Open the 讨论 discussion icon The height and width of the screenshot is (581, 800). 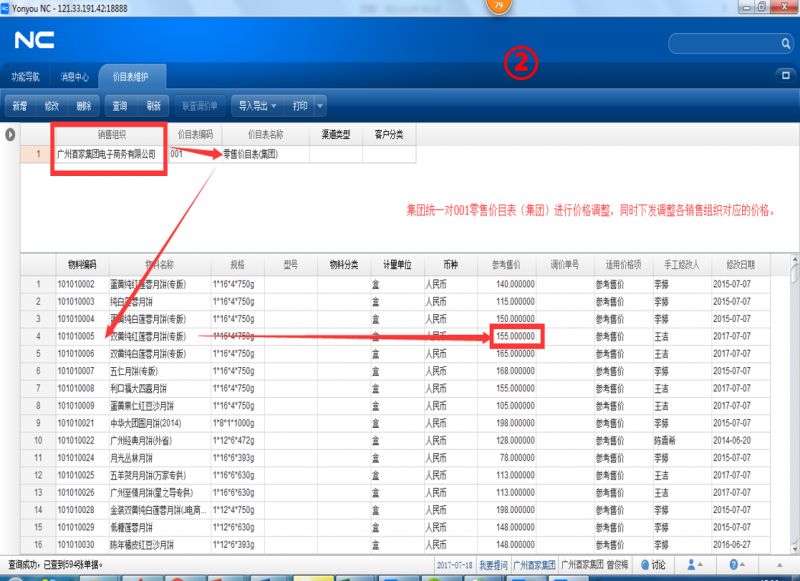tap(653, 564)
